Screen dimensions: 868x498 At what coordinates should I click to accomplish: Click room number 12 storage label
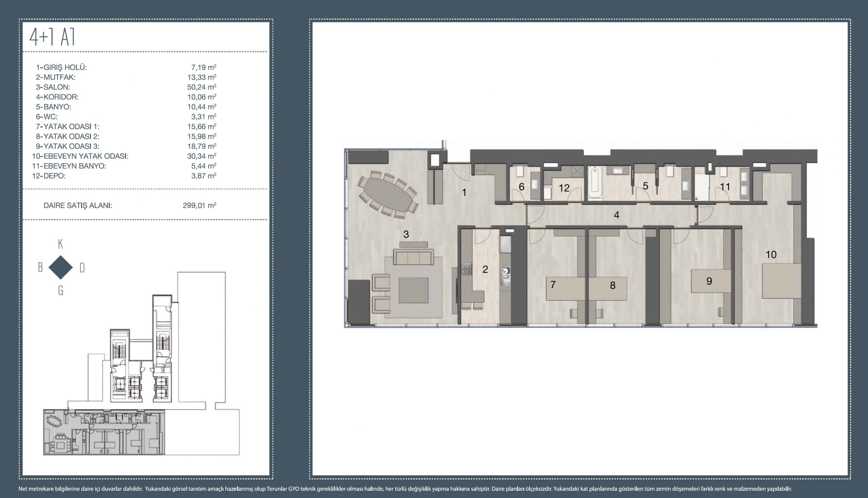(x=564, y=188)
